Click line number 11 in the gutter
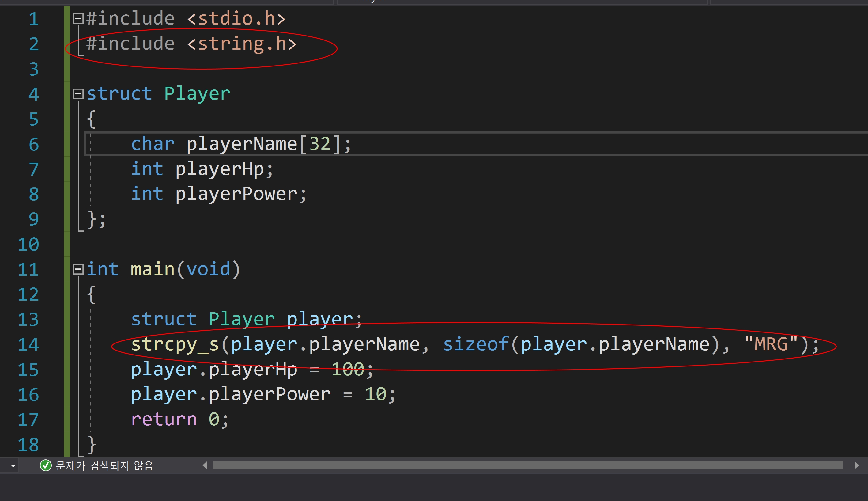 tap(28, 269)
